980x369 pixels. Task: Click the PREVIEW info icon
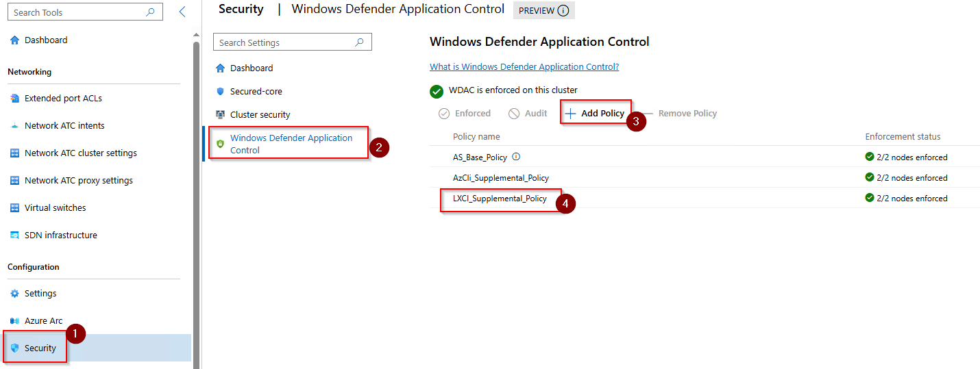tap(563, 11)
